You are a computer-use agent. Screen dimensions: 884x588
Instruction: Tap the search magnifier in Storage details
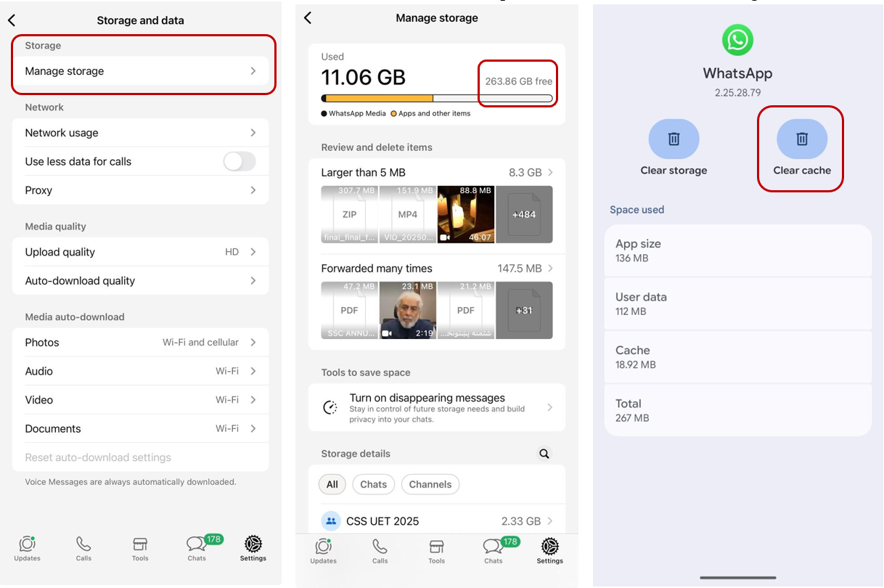[x=544, y=453]
